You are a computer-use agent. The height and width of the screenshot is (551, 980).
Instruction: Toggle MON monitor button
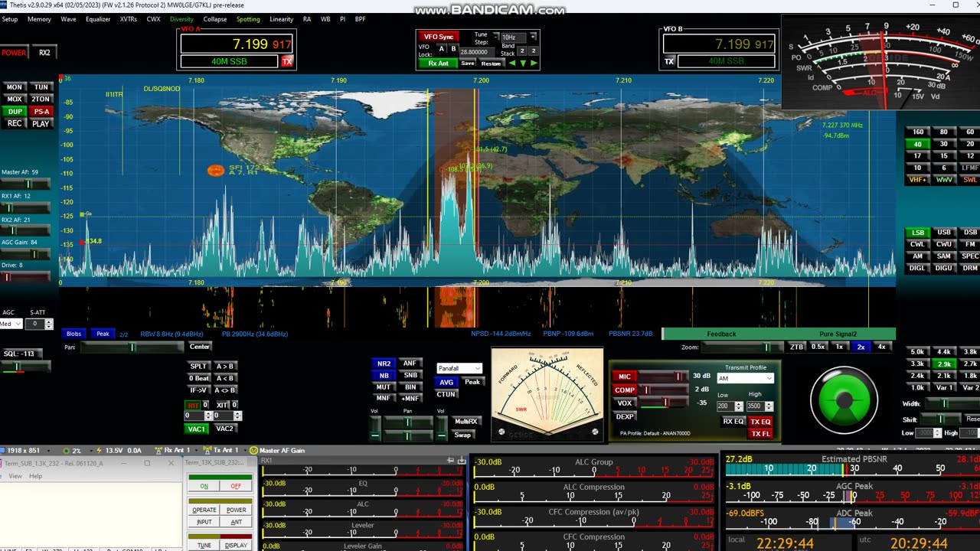[15, 87]
